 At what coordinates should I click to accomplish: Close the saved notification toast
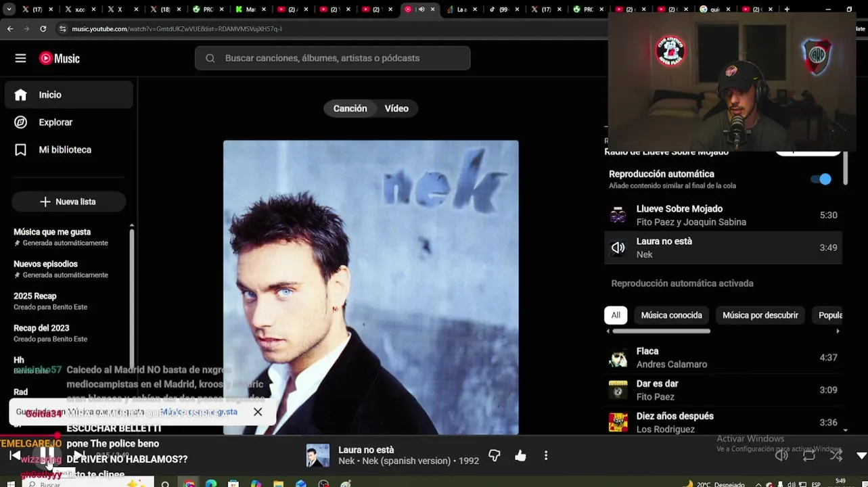(x=258, y=411)
